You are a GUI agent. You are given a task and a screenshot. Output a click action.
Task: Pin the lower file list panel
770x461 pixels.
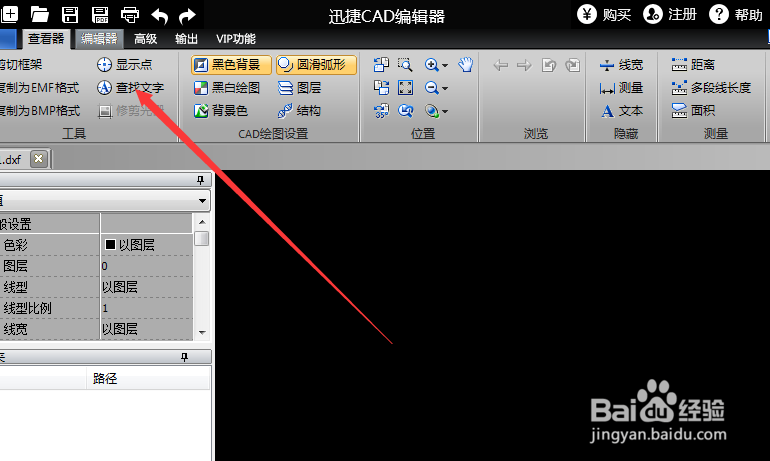[184, 357]
